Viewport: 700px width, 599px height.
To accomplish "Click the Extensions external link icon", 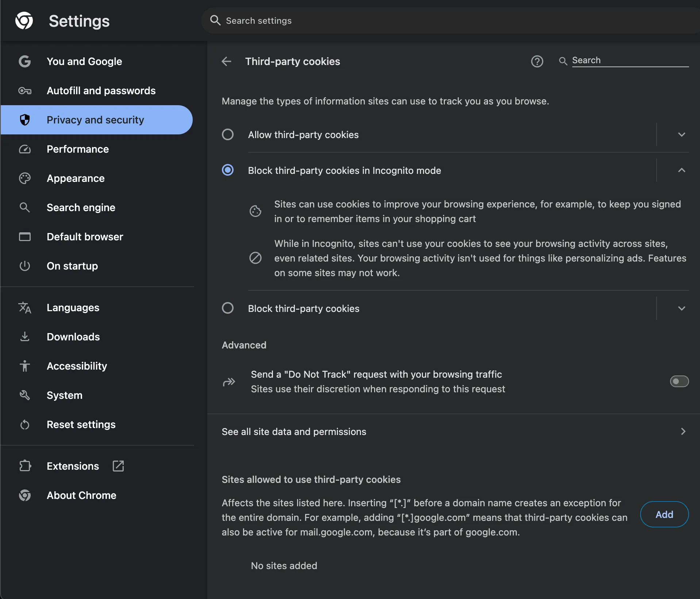I will [x=118, y=466].
